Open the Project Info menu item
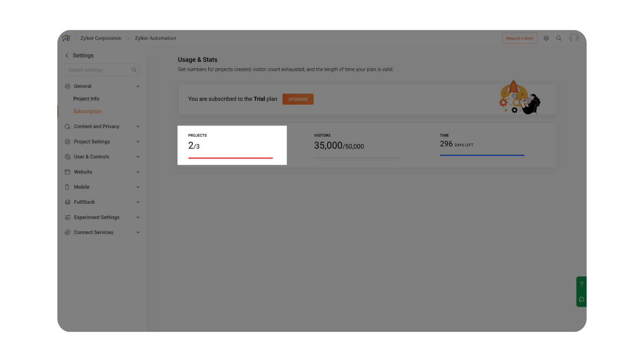Screen dimensions: 644x362 [x=86, y=99]
